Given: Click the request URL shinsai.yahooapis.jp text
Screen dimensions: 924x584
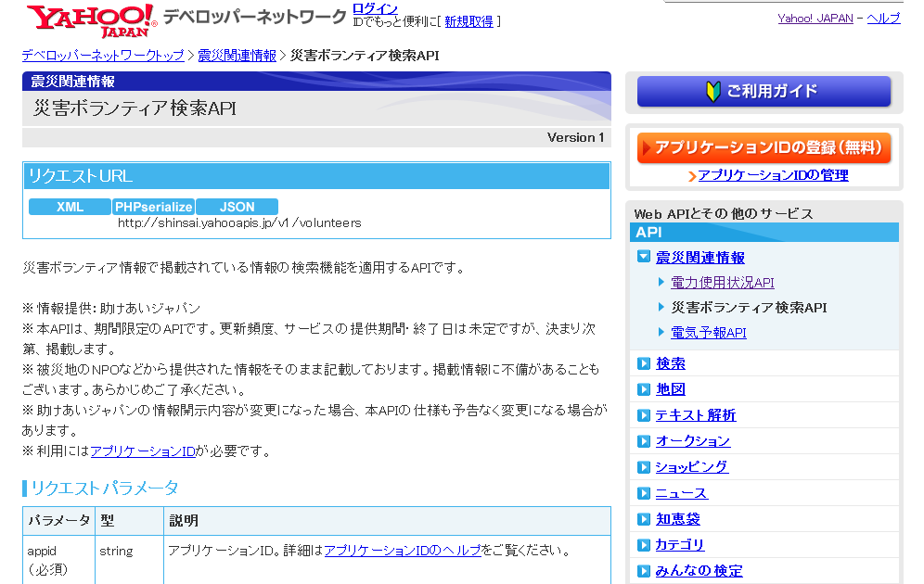Looking at the screenshot, I should [239, 223].
